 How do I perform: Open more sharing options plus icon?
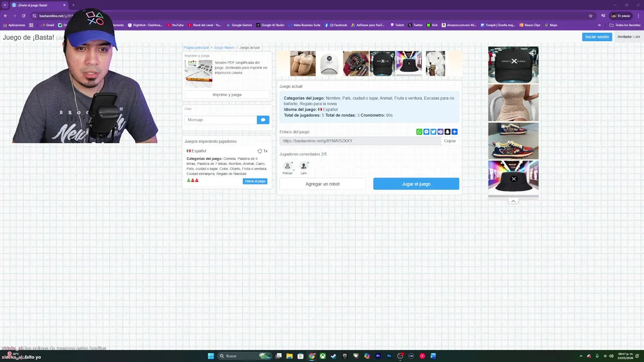point(454,132)
